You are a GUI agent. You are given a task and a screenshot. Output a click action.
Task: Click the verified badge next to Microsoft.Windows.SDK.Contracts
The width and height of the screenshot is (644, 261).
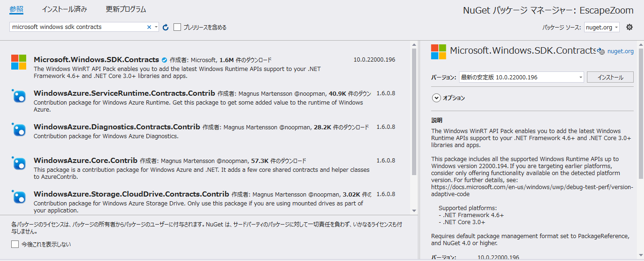click(x=164, y=60)
